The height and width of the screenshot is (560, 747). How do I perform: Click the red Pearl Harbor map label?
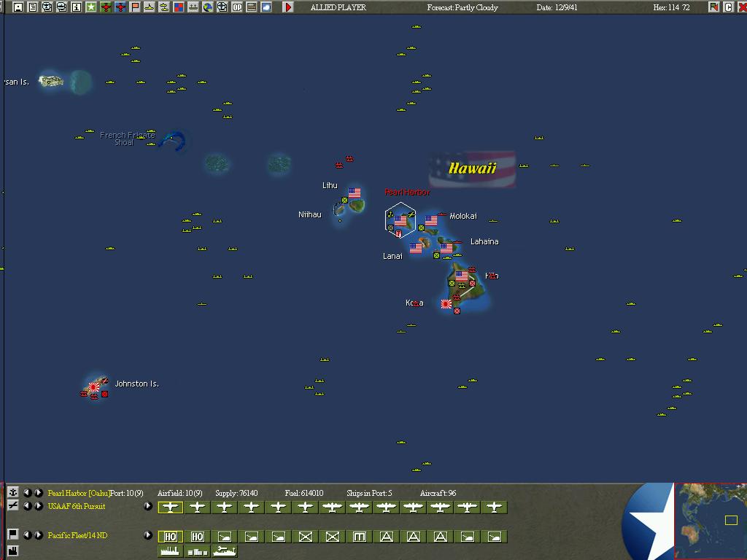[407, 192]
